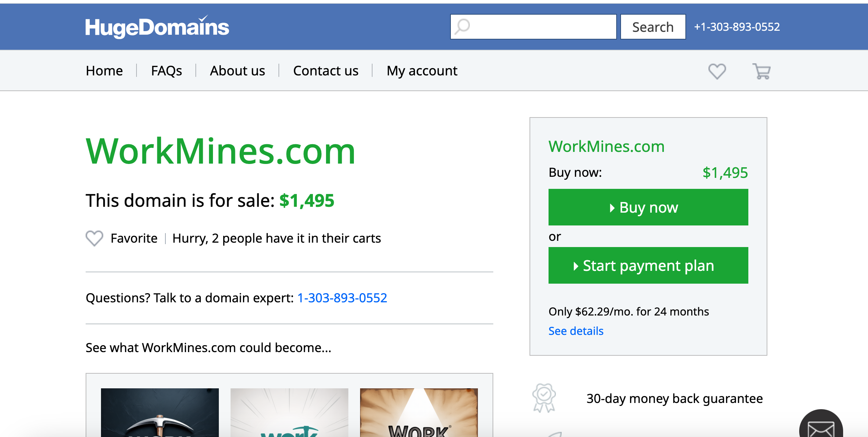Click the money back guarantee ribbon icon

pos(544,398)
